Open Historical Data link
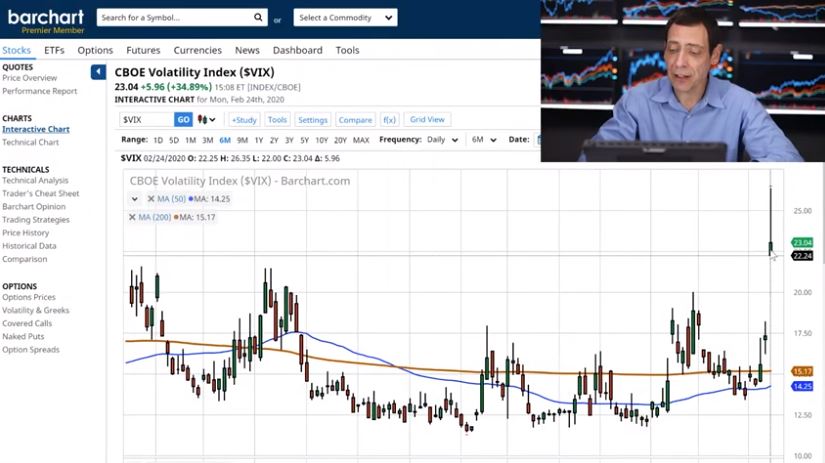Image resolution: width=825 pixels, height=463 pixels. point(29,246)
